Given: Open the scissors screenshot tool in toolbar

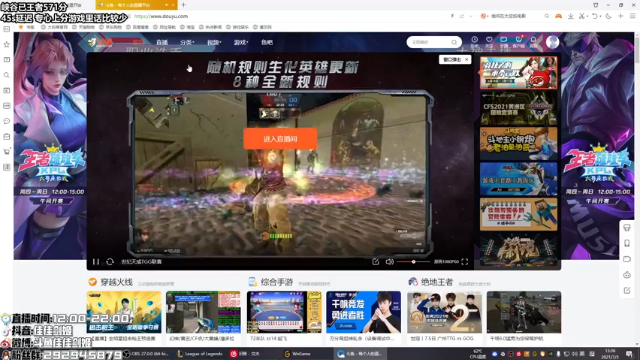Looking at the screenshot, I should click(x=582, y=16).
